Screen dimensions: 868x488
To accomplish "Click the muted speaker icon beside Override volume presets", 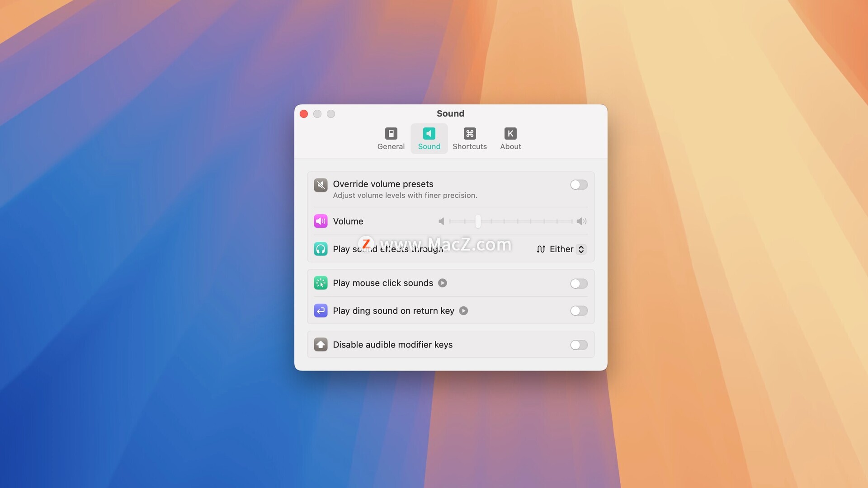I will tap(321, 185).
